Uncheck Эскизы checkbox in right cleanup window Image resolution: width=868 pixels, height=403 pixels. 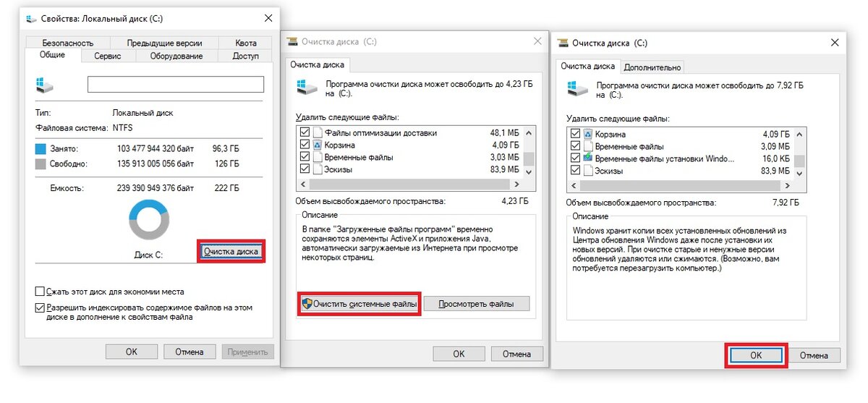[575, 171]
